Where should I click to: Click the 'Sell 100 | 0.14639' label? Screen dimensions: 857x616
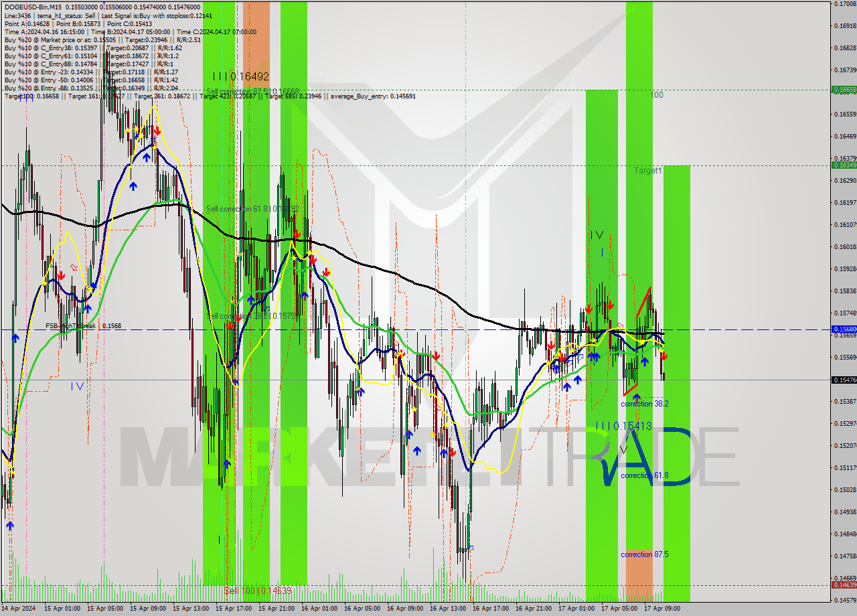[257, 591]
